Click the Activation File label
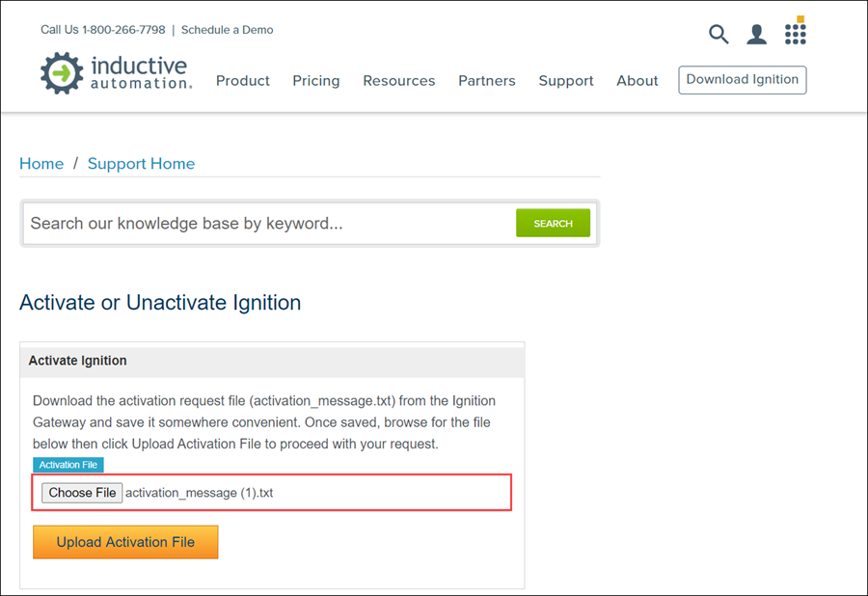This screenshot has width=868, height=596. pos(68,465)
